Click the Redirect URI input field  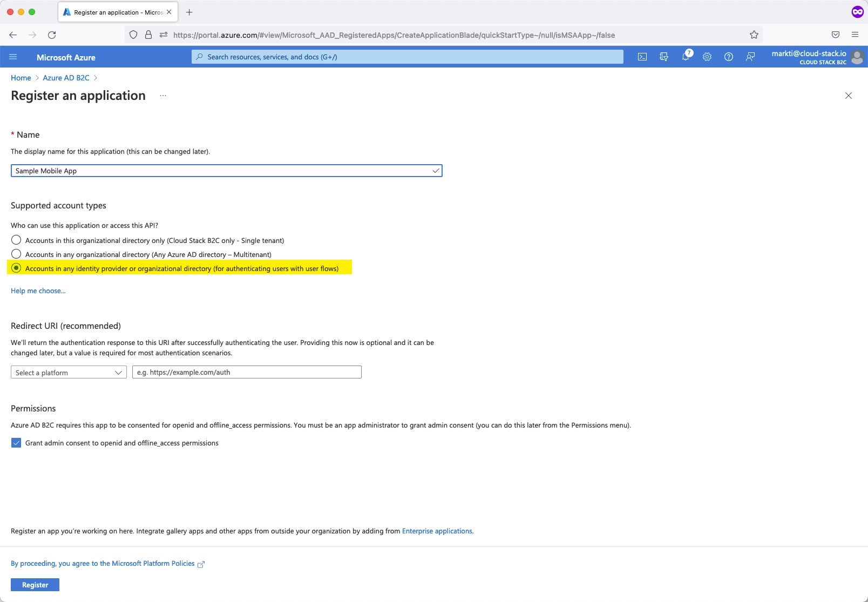pyautogui.click(x=247, y=373)
